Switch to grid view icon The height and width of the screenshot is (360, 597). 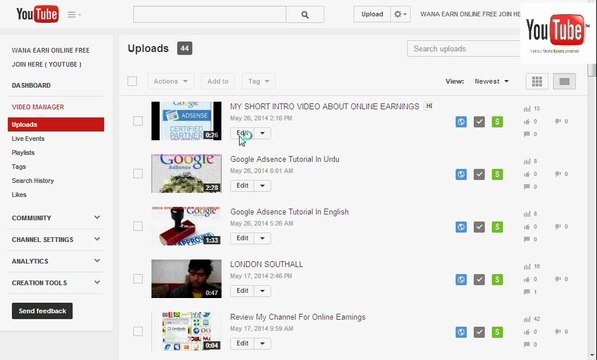tap(537, 81)
